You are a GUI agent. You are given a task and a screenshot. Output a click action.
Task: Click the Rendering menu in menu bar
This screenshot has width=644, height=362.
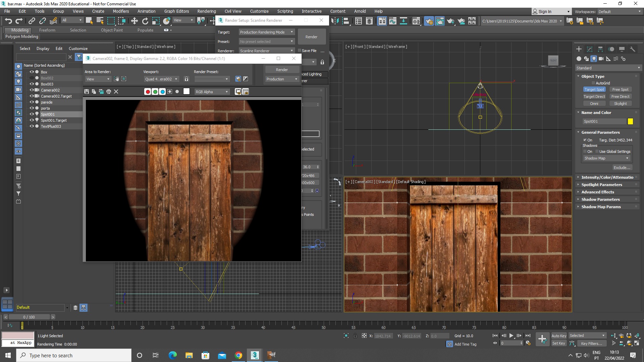coord(206,11)
